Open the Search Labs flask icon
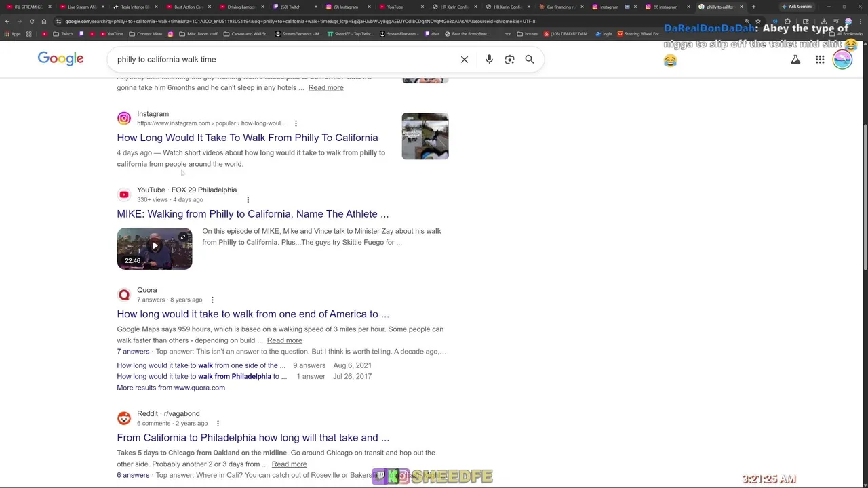This screenshot has height=488, width=868. coord(795,60)
